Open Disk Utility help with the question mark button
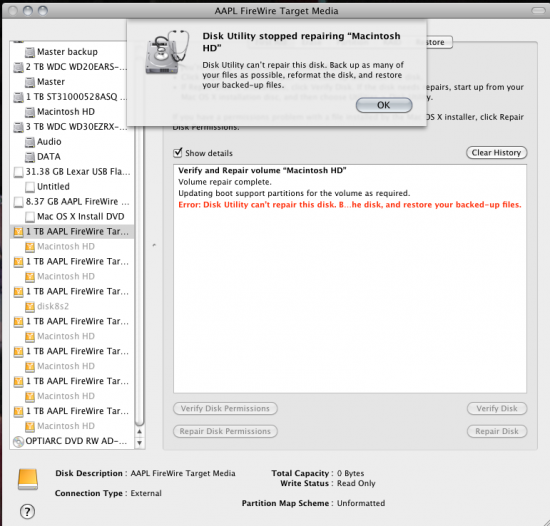The height and width of the screenshot is (526, 550). pos(27,512)
